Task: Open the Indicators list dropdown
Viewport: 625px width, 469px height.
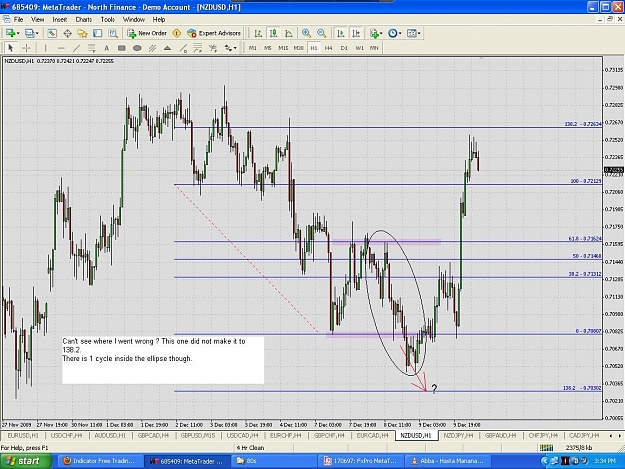Action: [x=375, y=33]
